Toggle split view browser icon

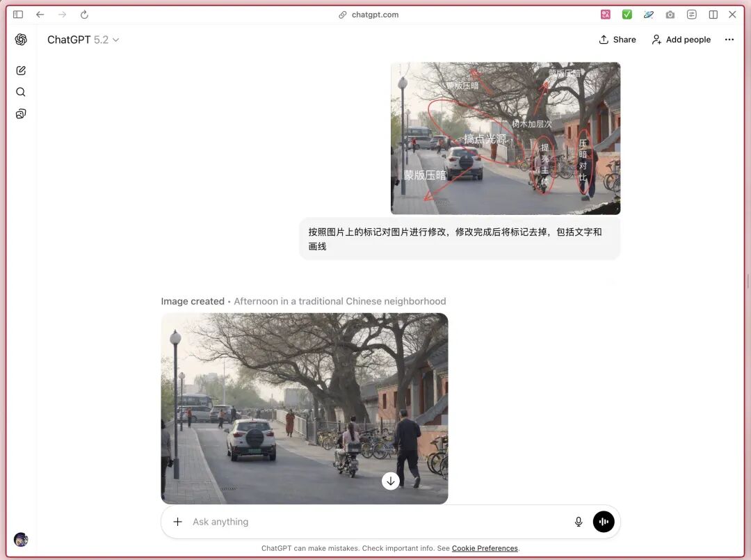click(x=713, y=15)
